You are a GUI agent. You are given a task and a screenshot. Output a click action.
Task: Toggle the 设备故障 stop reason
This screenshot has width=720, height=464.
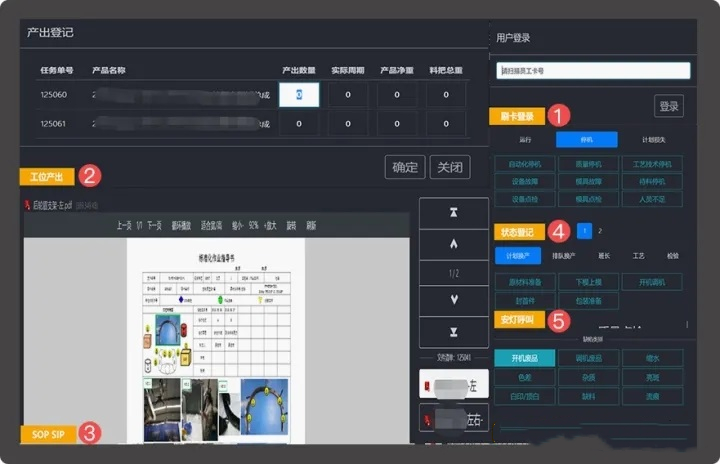pos(524,182)
